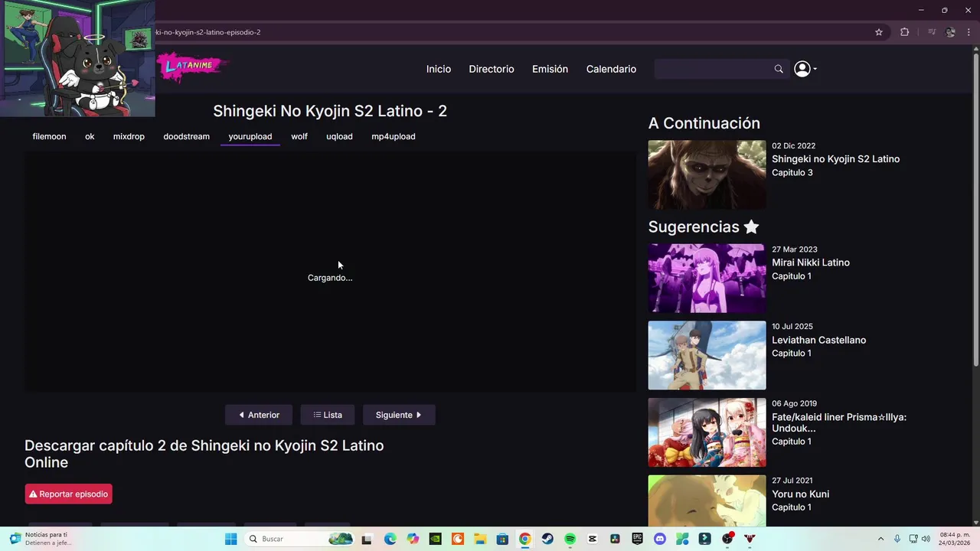Click the Mirai Nikki Latino title
Image resolution: width=980 pixels, height=551 pixels.
[811, 262]
